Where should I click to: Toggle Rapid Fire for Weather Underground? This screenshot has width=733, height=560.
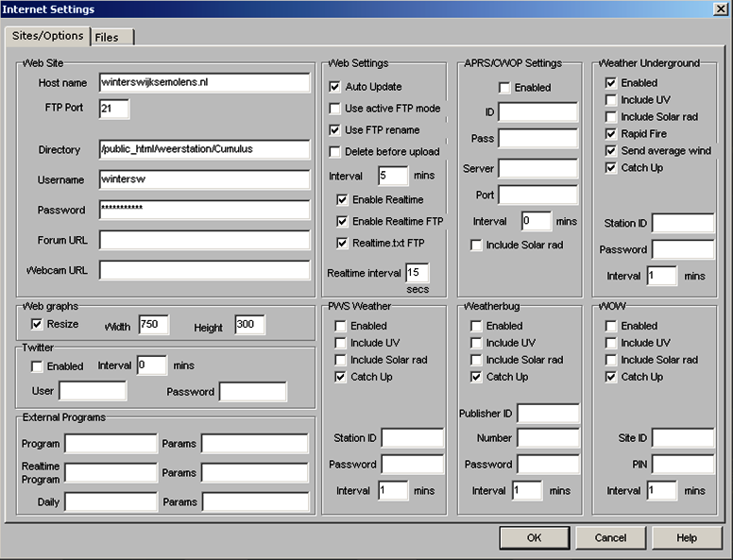point(611,134)
